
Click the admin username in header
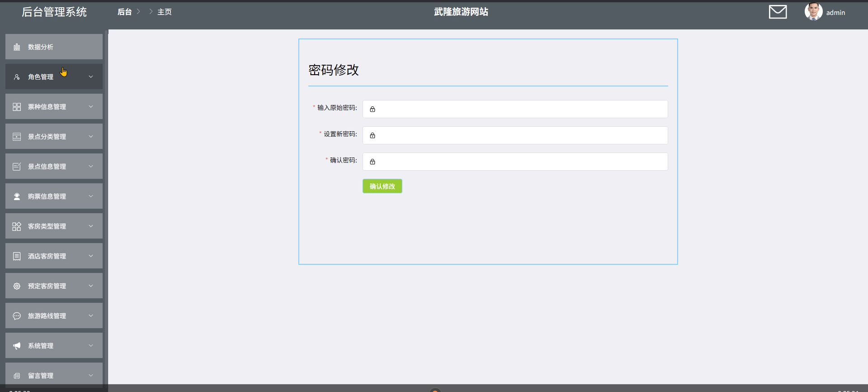835,13
